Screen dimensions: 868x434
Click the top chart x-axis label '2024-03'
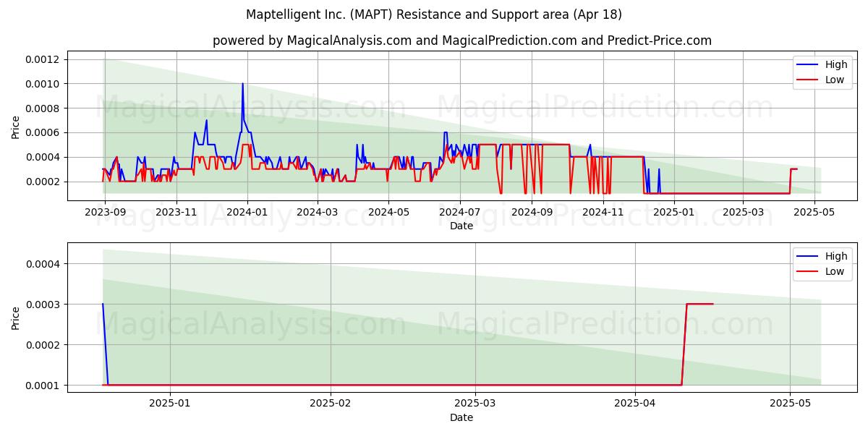click(x=318, y=213)
